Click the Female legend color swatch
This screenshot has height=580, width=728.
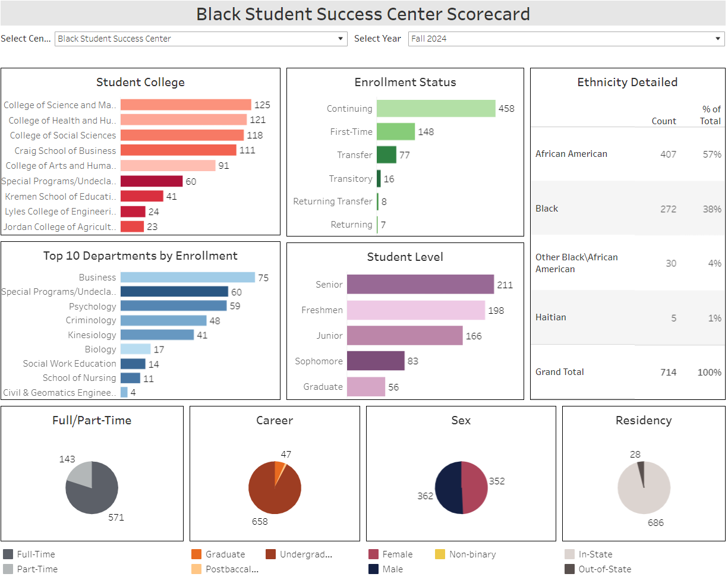coord(373,554)
